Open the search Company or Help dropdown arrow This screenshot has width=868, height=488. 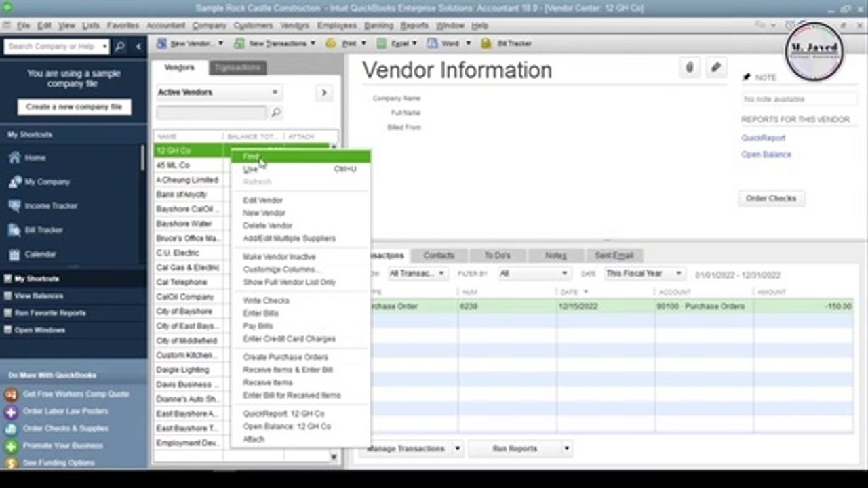pos(104,46)
